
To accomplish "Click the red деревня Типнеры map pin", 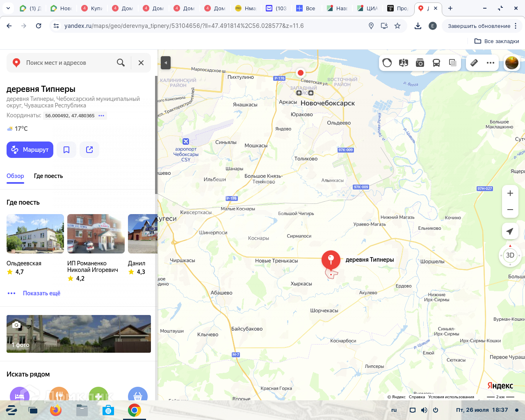I will click(331, 260).
